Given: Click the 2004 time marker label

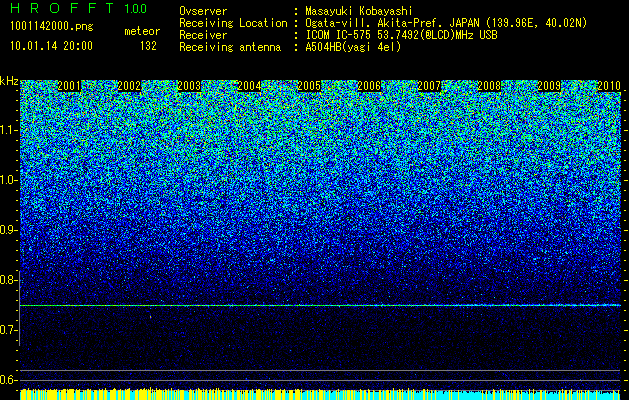Looking at the screenshot, I should pyautogui.click(x=249, y=86).
